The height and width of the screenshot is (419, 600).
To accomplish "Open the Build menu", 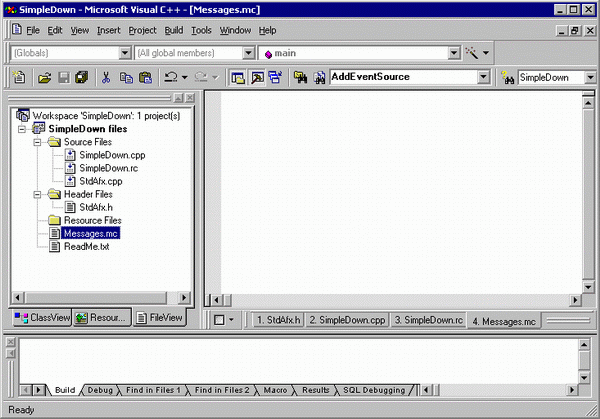I will coord(174,30).
